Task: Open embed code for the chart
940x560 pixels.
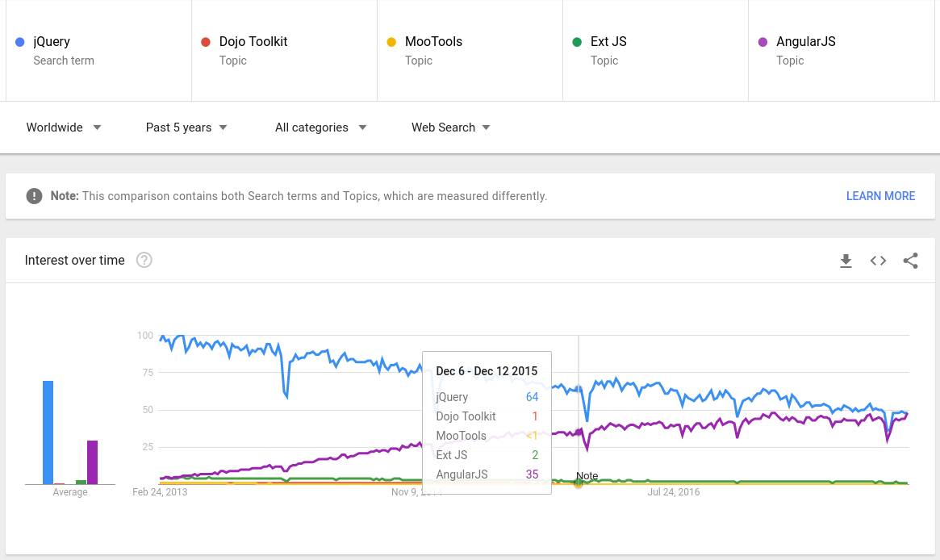Action: [x=878, y=261]
